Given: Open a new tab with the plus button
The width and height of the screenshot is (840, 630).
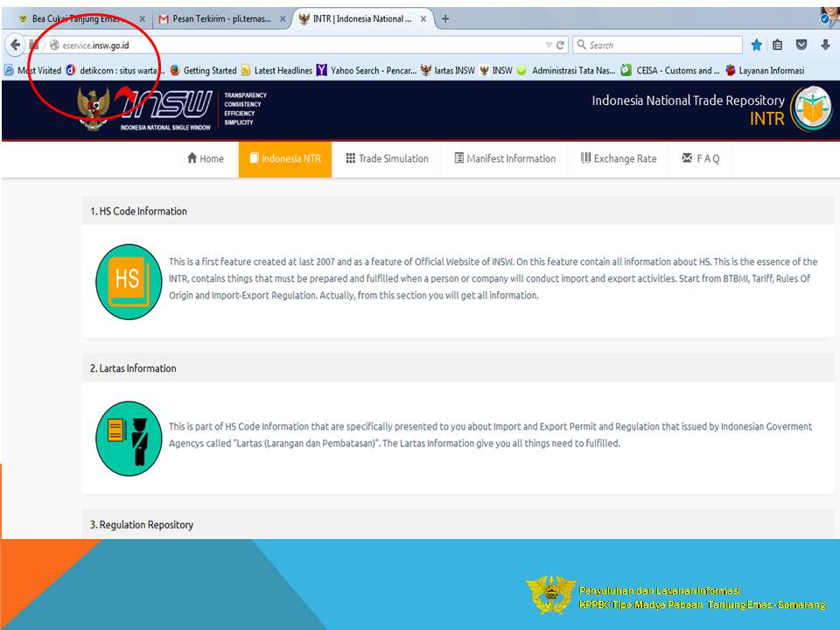Looking at the screenshot, I should 445,18.
